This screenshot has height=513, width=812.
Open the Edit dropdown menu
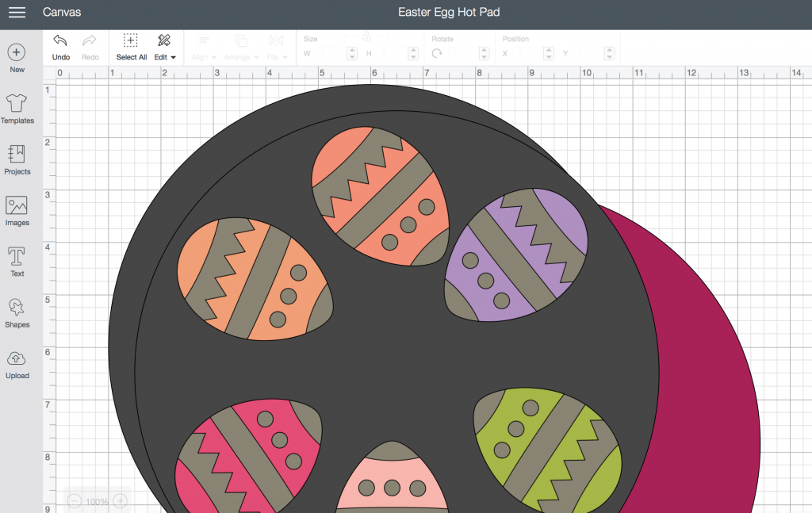click(165, 47)
